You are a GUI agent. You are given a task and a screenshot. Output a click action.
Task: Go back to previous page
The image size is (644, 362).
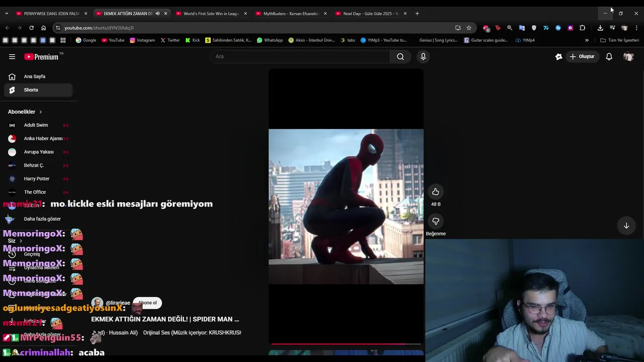[x=7, y=28]
